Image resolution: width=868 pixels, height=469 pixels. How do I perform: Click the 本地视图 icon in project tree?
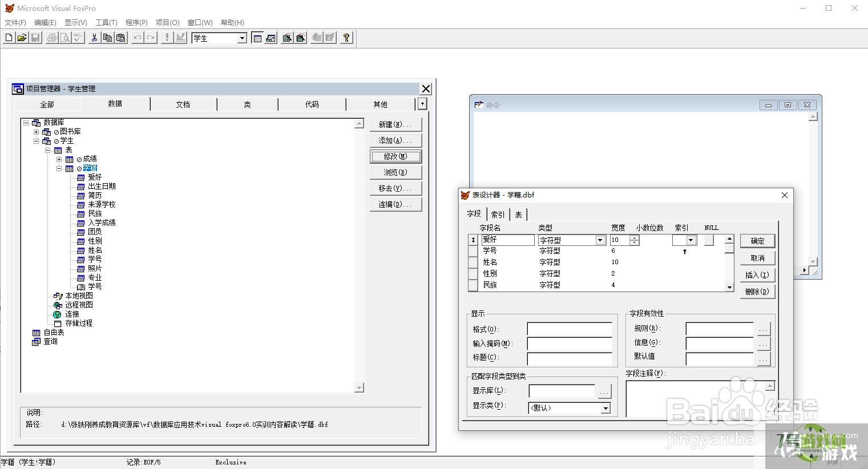pyautogui.click(x=58, y=296)
